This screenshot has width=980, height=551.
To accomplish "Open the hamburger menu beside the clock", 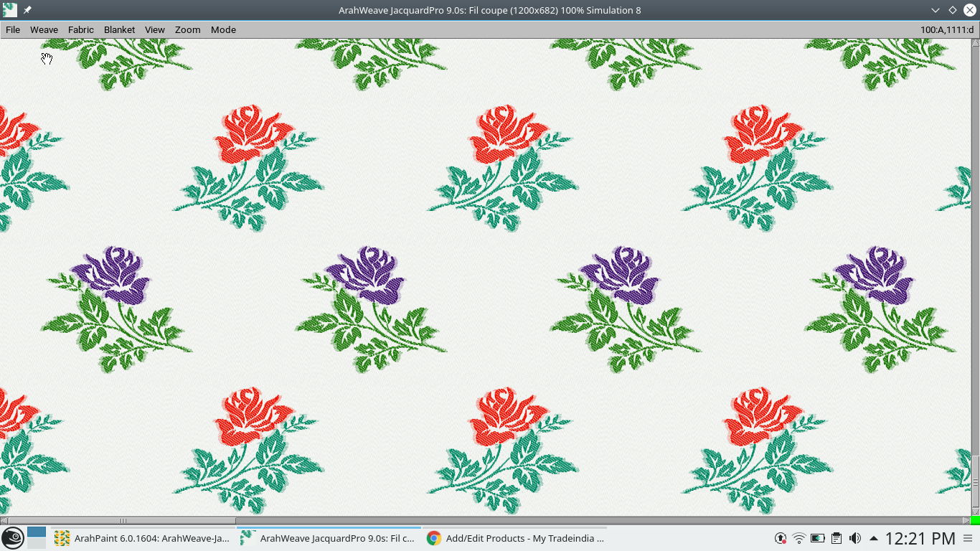I will 969,538.
